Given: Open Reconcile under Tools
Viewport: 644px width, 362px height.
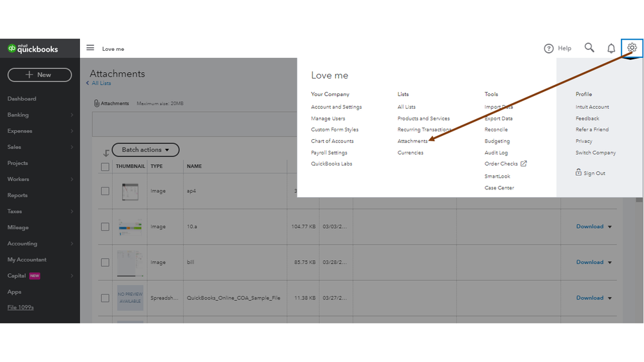Looking at the screenshot, I should tap(496, 129).
